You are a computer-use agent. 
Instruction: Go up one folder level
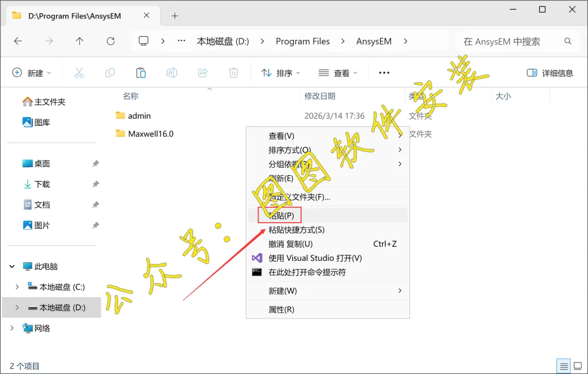79,41
